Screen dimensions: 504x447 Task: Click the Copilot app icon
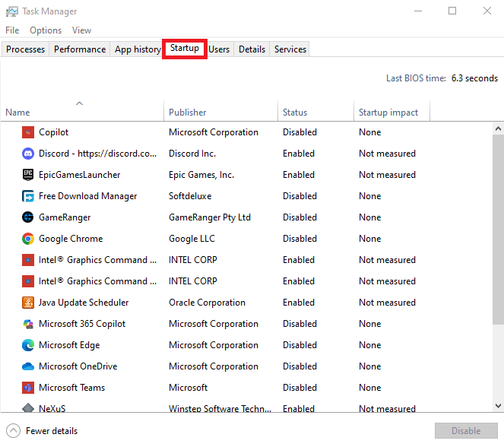point(28,132)
